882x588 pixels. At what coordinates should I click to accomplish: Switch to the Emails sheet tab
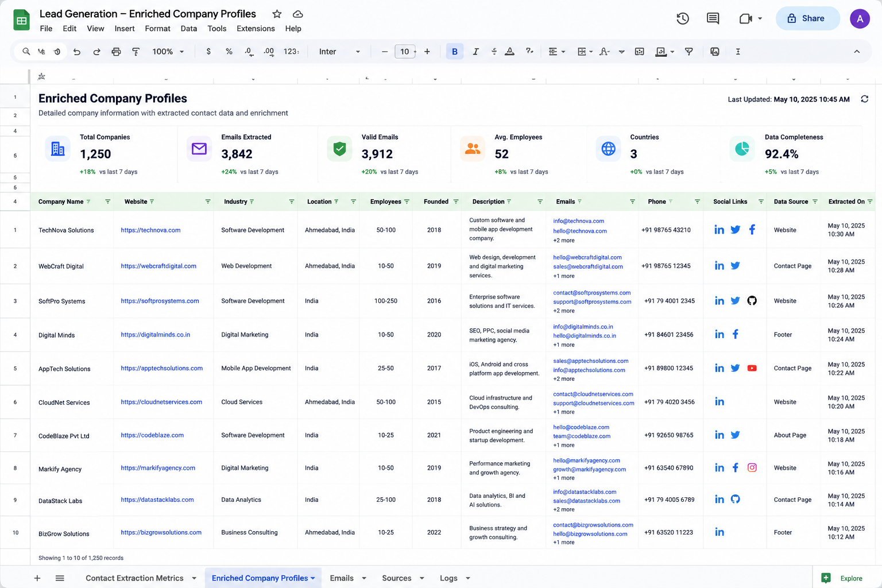(x=342, y=578)
